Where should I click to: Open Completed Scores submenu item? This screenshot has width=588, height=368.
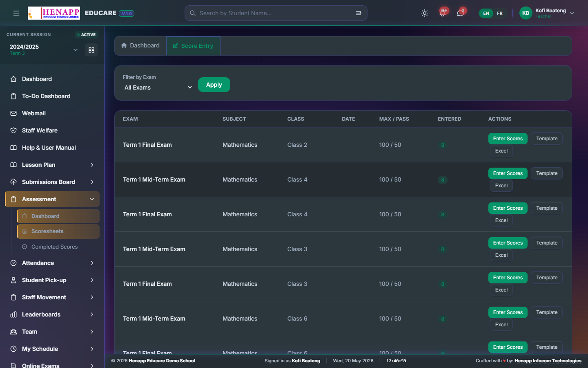tap(58, 247)
